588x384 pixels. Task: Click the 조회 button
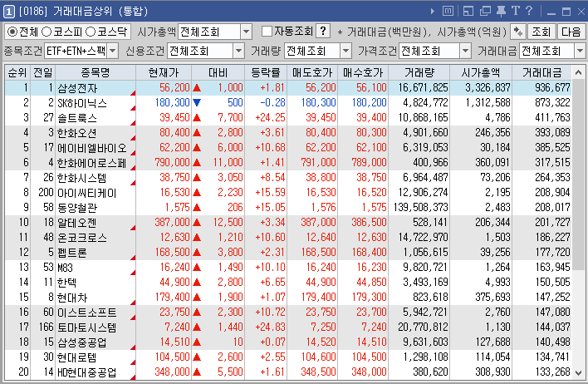(541, 32)
